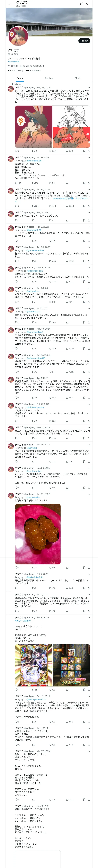Reply to the Dec 15, 2024 post
The width and height of the screenshot is (98, 868).
16,281
